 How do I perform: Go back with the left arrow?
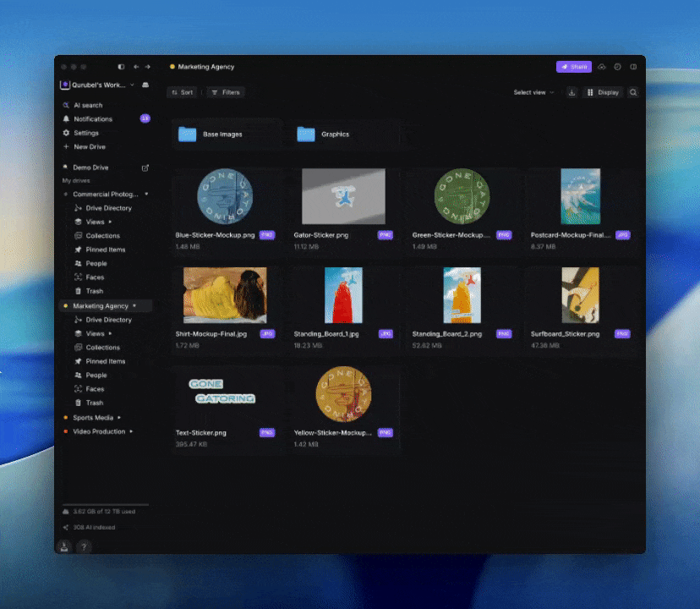click(136, 67)
